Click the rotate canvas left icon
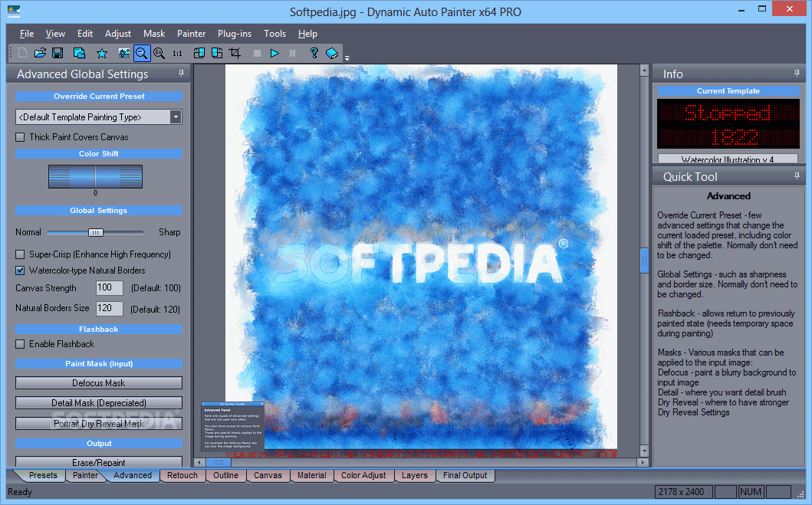812x505 pixels. pos(199,53)
